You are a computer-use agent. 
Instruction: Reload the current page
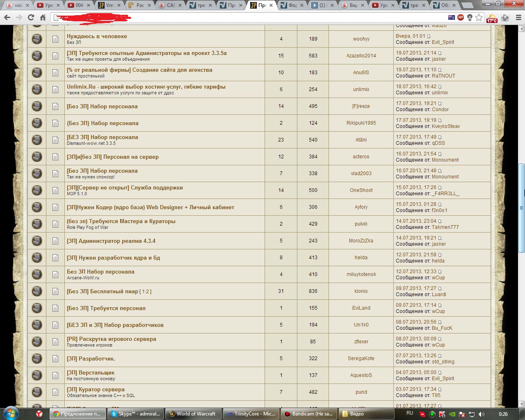31,18
